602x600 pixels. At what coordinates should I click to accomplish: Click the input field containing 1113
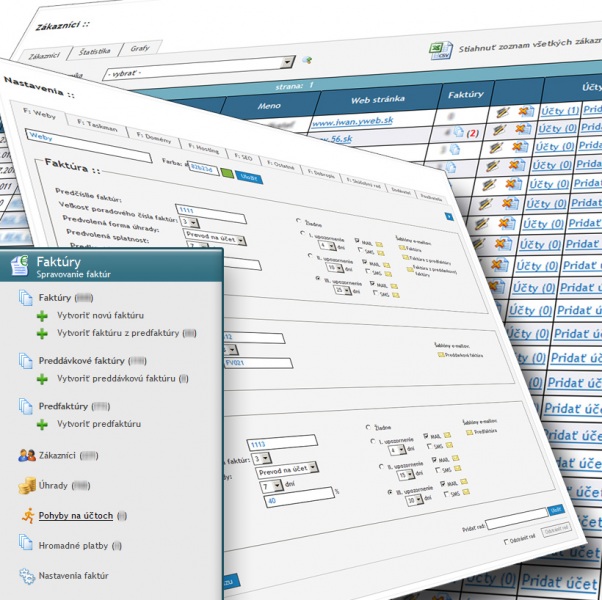(x=282, y=442)
